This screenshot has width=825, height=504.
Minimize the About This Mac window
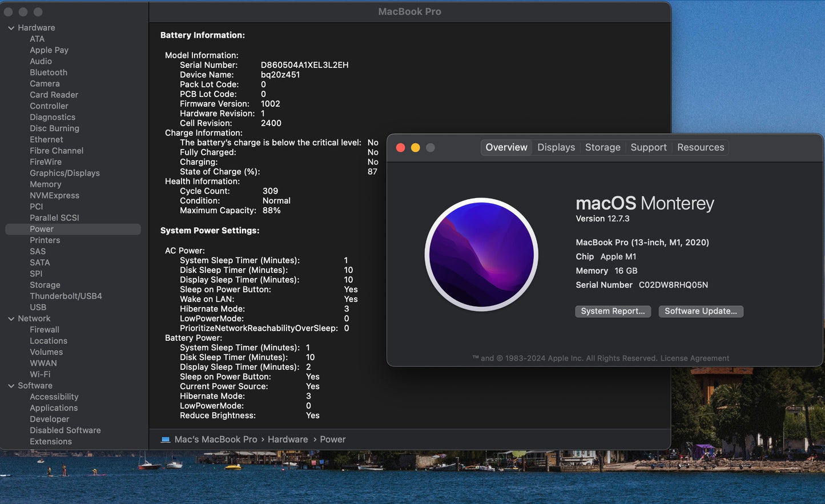pos(416,148)
